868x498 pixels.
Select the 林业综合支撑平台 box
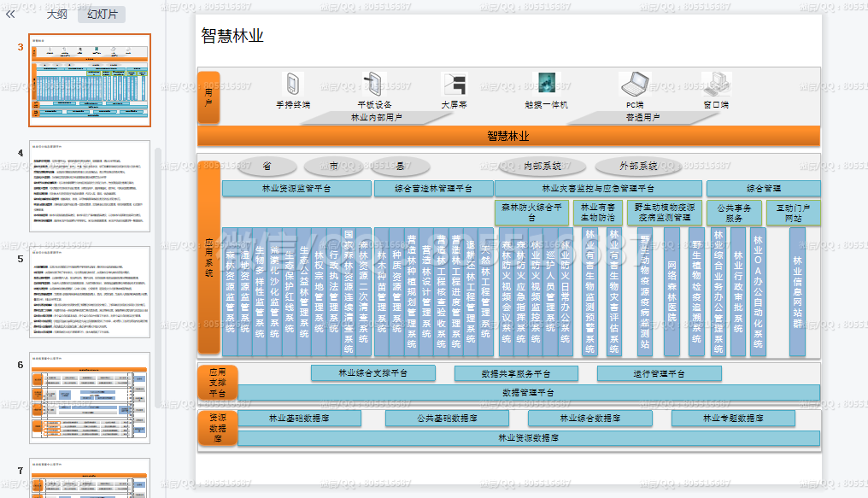click(x=373, y=373)
